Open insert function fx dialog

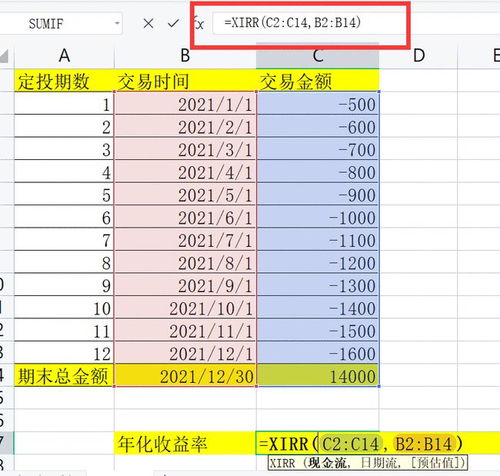[x=199, y=24]
